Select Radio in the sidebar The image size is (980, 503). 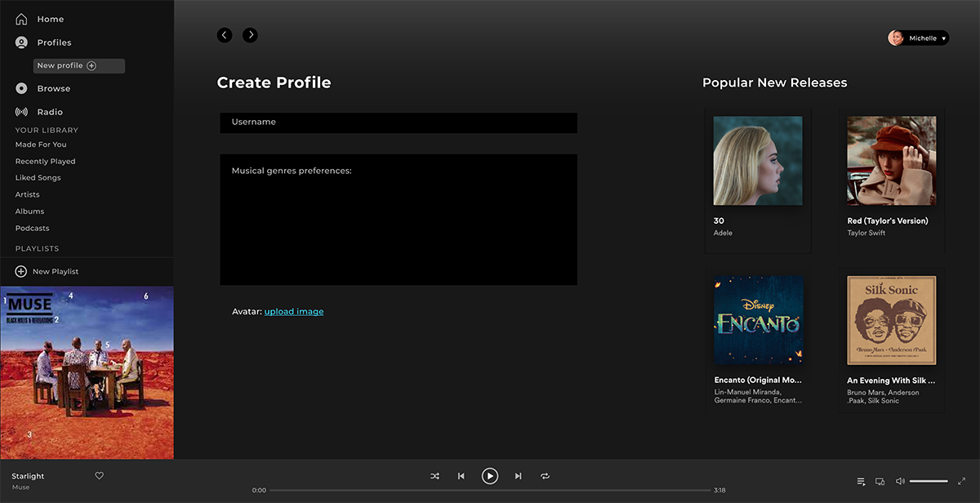click(50, 112)
